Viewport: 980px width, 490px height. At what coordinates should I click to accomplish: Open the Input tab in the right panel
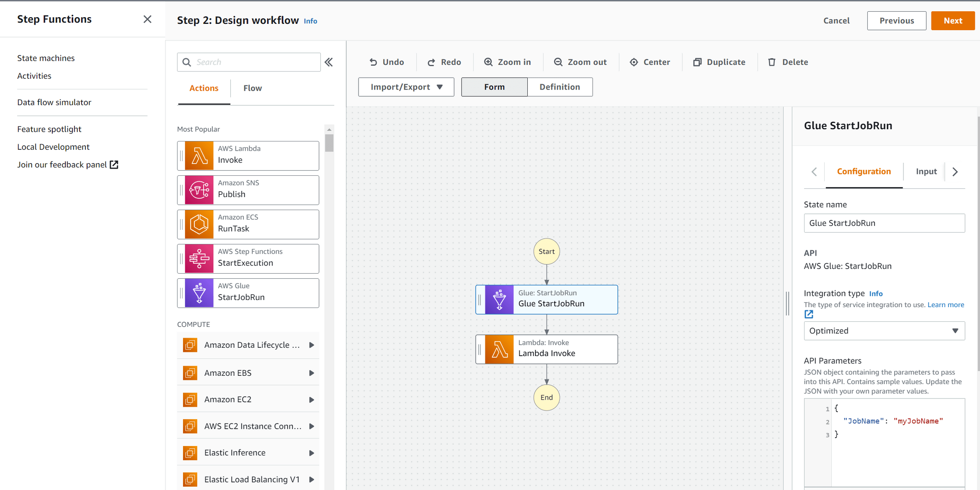point(926,171)
